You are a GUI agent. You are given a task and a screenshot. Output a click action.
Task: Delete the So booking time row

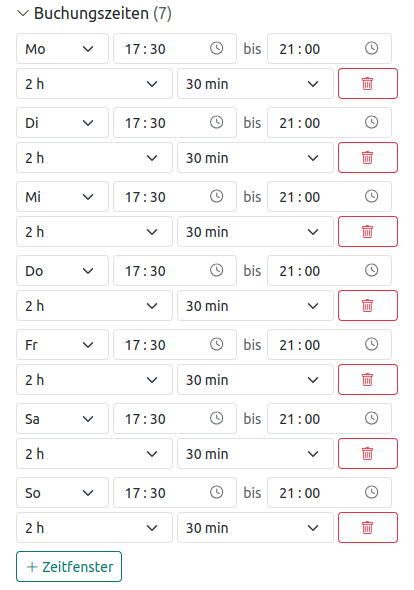(368, 528)
